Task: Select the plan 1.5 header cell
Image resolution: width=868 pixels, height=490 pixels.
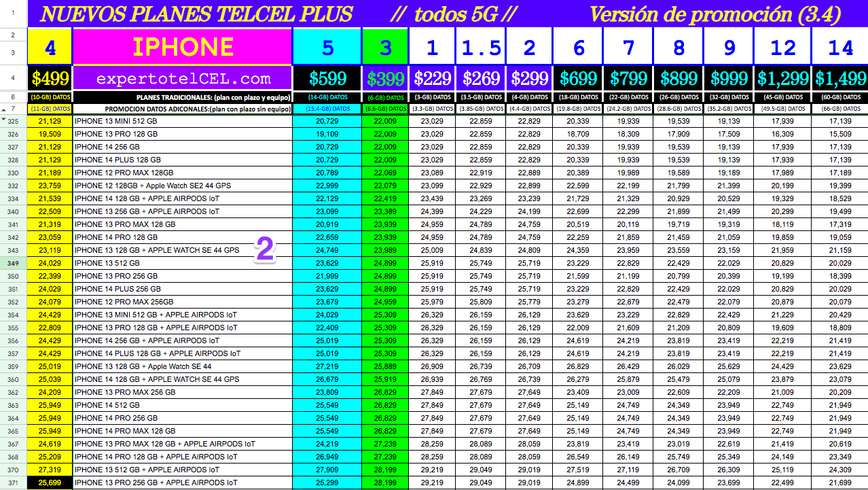Action: coord(481,47)
